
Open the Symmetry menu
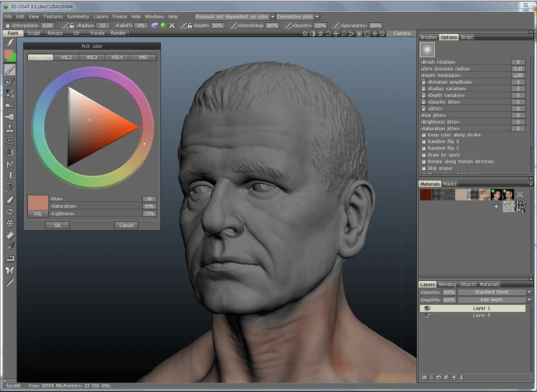click(78, 17)
